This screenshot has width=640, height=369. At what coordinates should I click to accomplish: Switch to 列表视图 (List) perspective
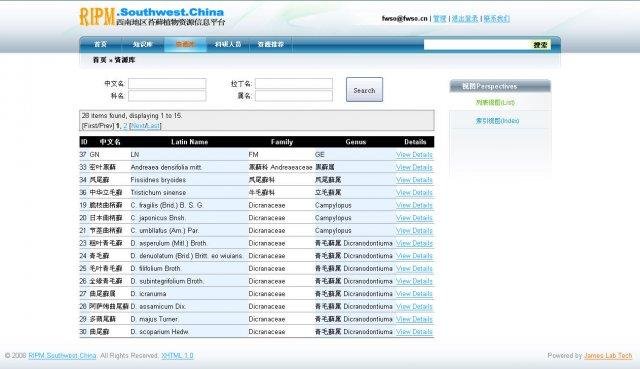(495, 102)
